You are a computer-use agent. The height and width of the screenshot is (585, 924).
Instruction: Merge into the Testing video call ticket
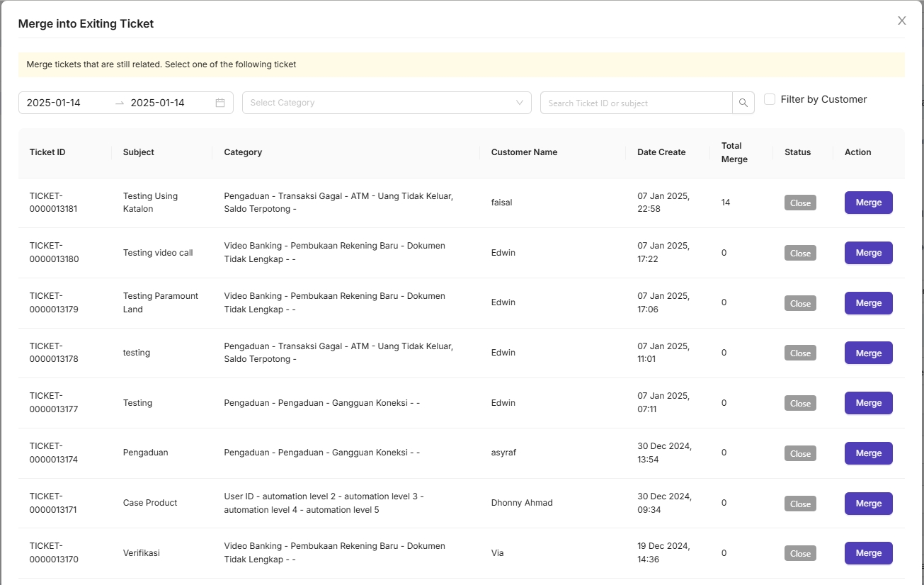click(x=868, y=253)
